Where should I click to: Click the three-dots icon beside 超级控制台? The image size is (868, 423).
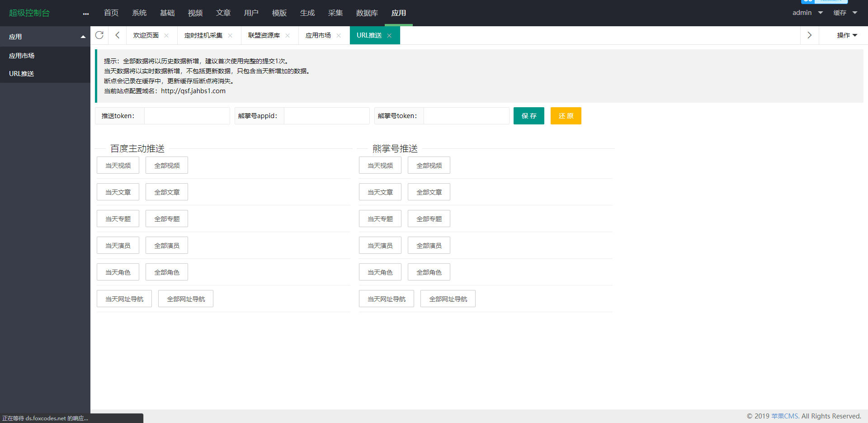pyautogui.click(x=86, y=14)
